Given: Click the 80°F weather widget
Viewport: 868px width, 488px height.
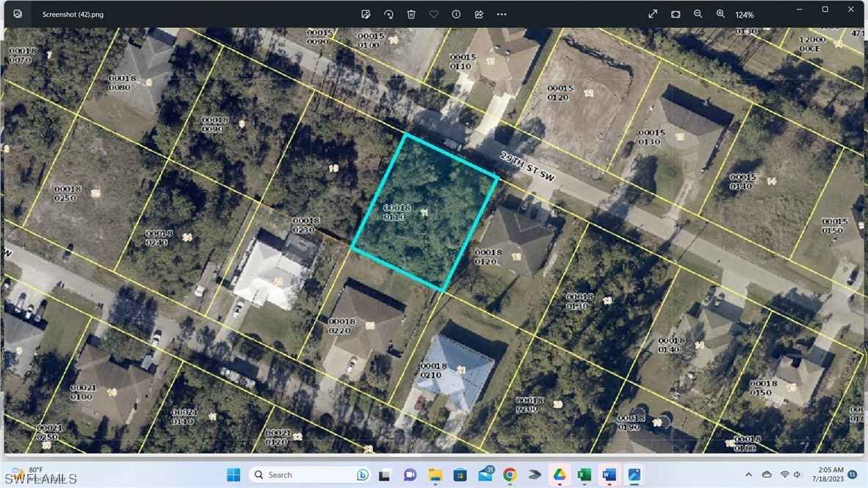Looking at the screenshot, I should click(37, 475).
